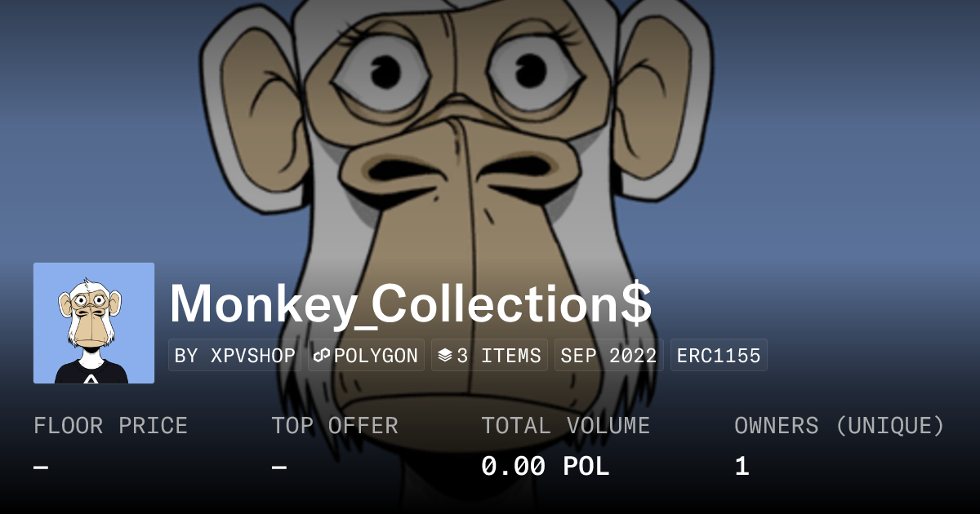Click the Monkey_Collection$ title

click(x=411, y=304)
